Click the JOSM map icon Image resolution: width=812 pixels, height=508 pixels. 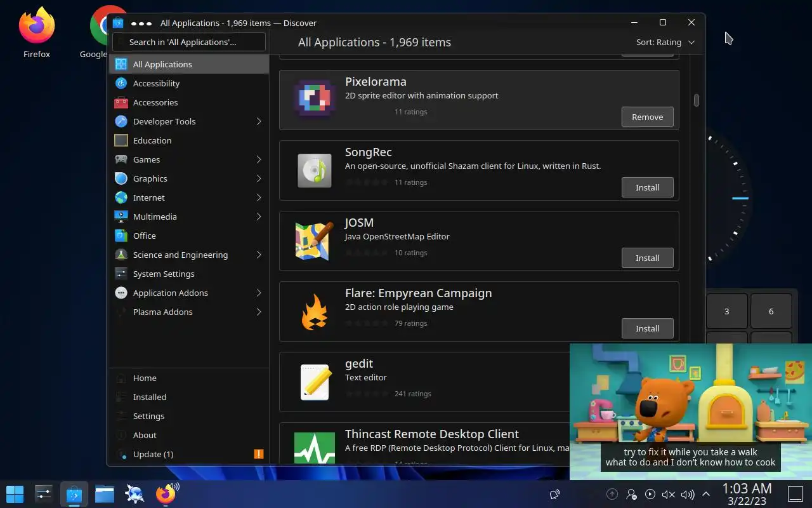click(315, 241)
